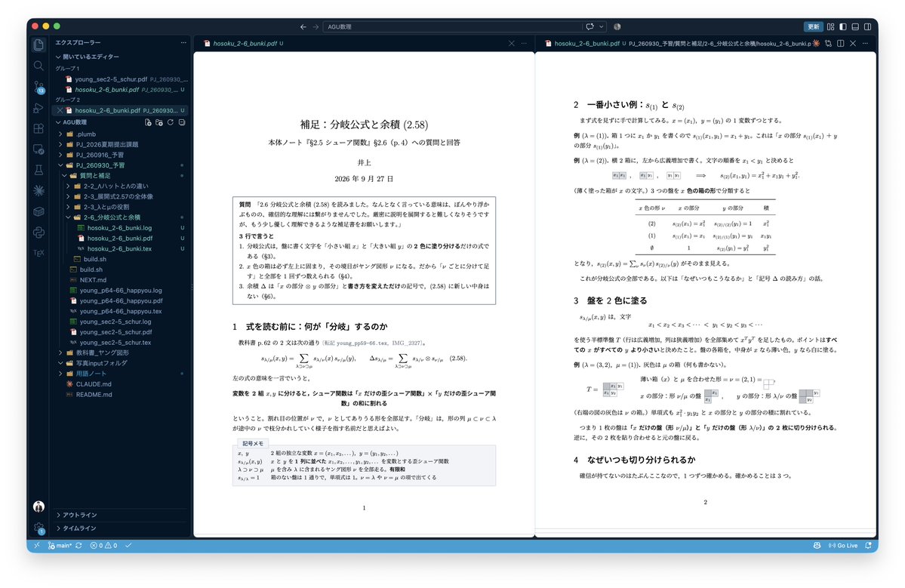Click the 更新 update button
905x588 pixels.
click(813, 26)
